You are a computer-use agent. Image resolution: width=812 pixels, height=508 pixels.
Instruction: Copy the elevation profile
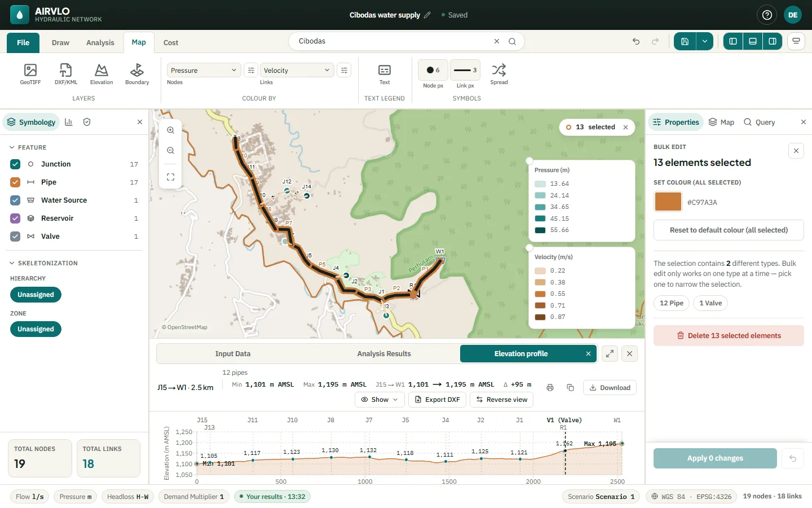pyautogui.click(x=570, y=388)
